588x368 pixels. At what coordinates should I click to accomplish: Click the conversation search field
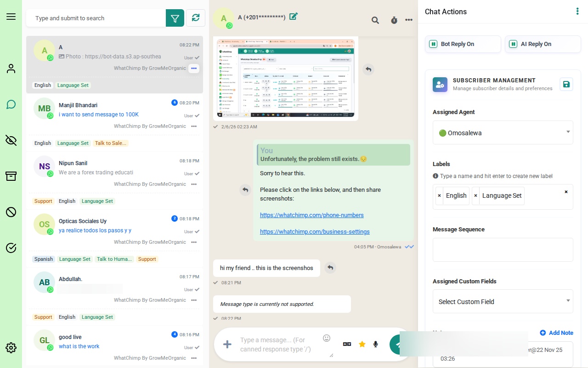click(x=96, y=18)
